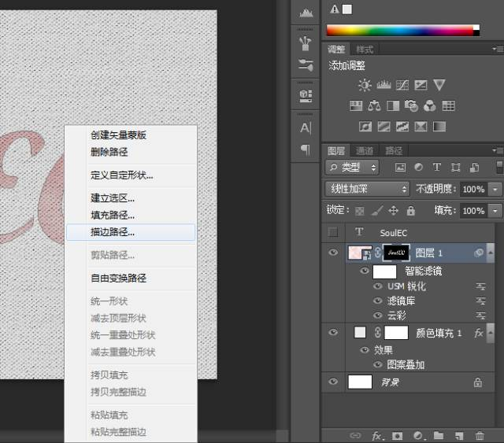Add a Levels adjustment

click(x=384, y=85)
